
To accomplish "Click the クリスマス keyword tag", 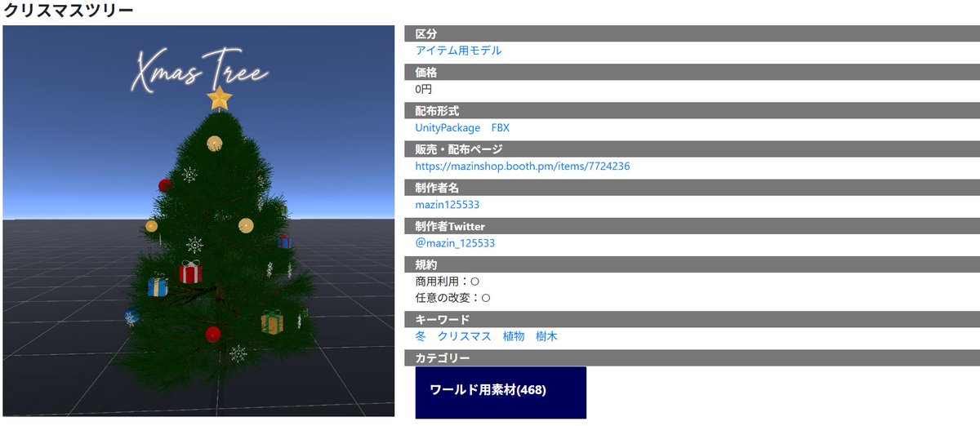I will tap(465, 336).
